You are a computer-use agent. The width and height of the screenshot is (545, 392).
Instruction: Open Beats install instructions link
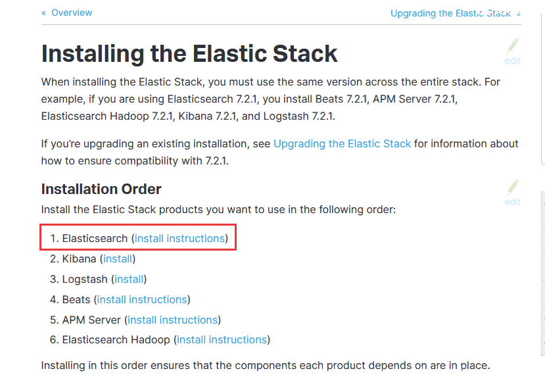(x=142, y=299)
